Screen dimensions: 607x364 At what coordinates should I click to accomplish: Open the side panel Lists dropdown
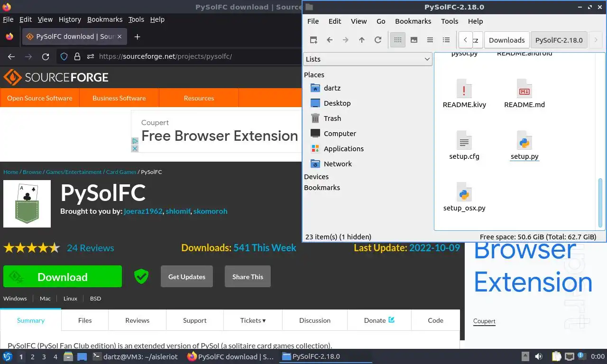(x=368, y=59)
